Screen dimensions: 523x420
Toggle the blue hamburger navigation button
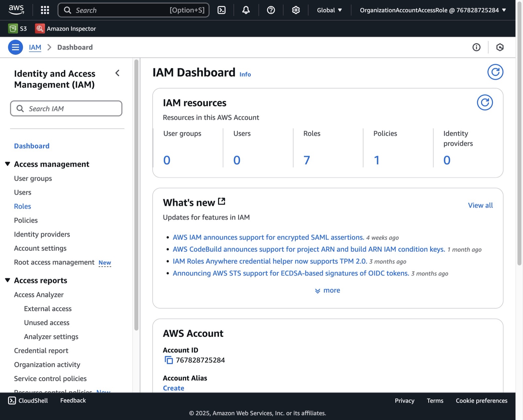pyautogui.click(x=15, y=47)
